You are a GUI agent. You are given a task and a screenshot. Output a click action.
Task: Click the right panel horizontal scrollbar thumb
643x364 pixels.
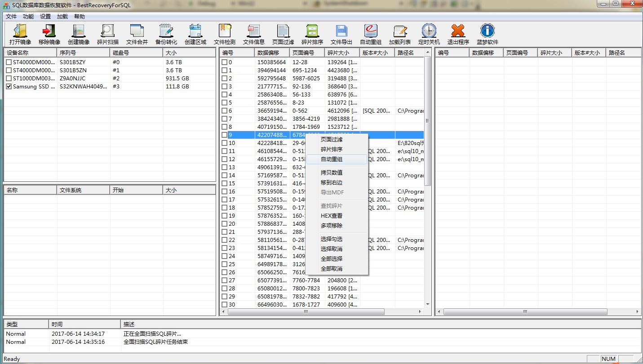point(525,312)
